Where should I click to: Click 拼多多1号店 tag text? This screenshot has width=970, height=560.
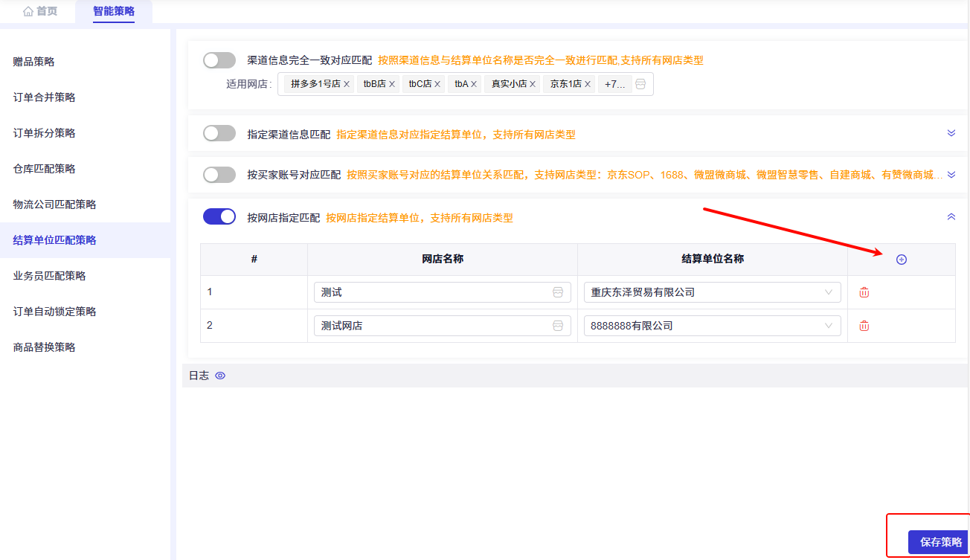(x=315, y=84)
